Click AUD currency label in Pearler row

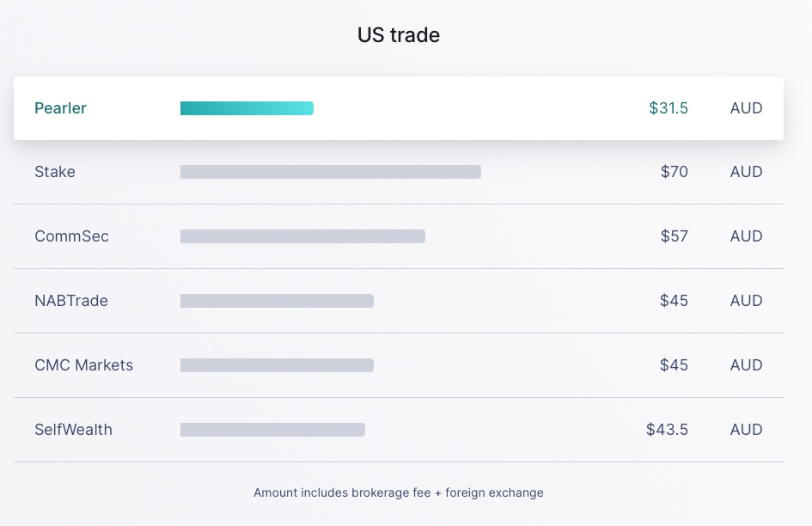(x=746, y=108)
